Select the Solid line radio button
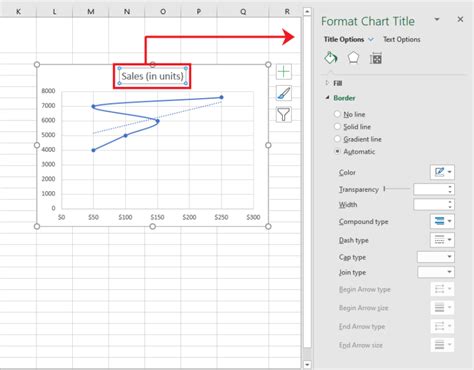 (337, 126)
